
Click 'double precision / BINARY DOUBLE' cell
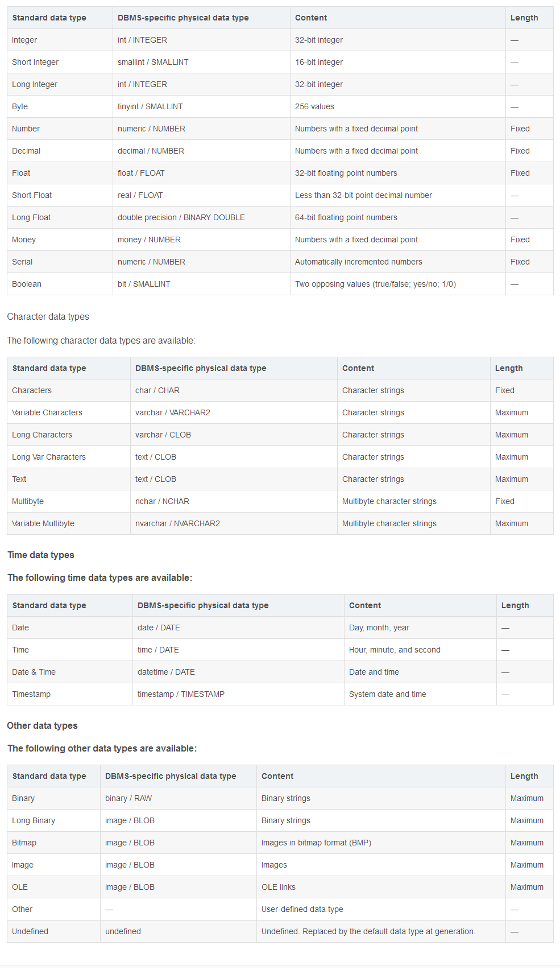pyautogui.click(x=181, y=217)
